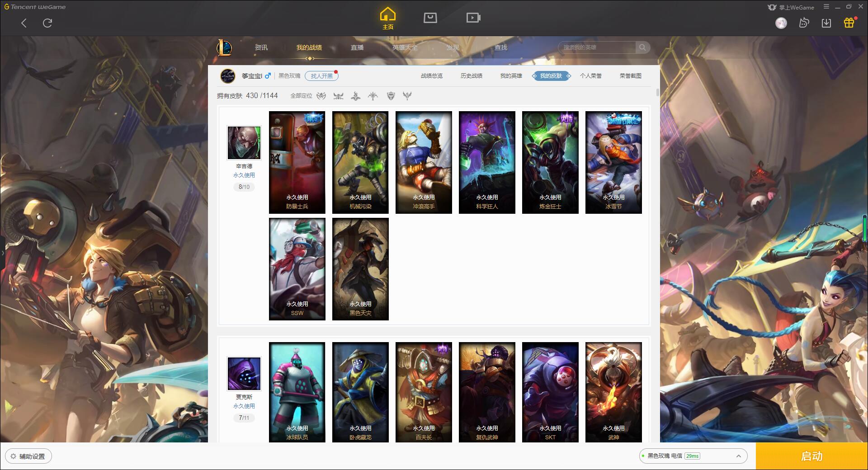Switch to the 发现 tab
This screenshot has width=868, height=470.
(453, 47)
